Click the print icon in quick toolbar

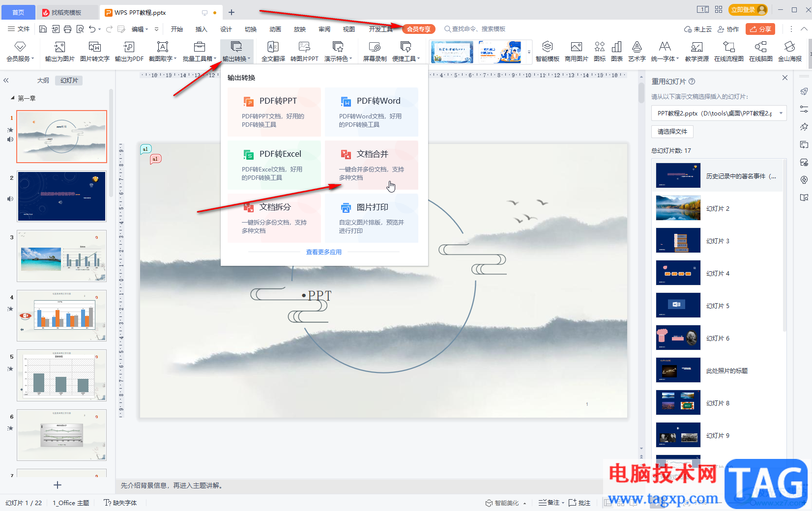tap(68, 29)
